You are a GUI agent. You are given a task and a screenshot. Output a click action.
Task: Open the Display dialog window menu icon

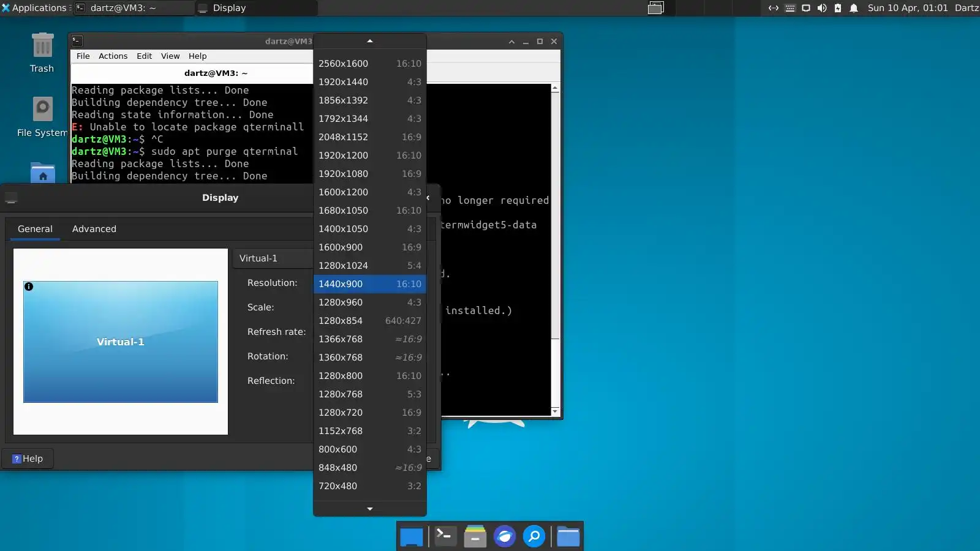coord(11,198)
